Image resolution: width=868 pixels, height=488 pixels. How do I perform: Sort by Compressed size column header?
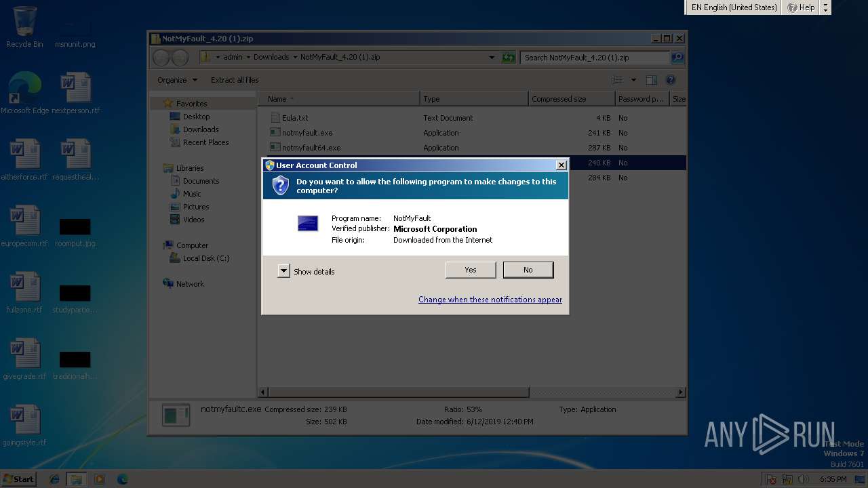pos(572,99)
